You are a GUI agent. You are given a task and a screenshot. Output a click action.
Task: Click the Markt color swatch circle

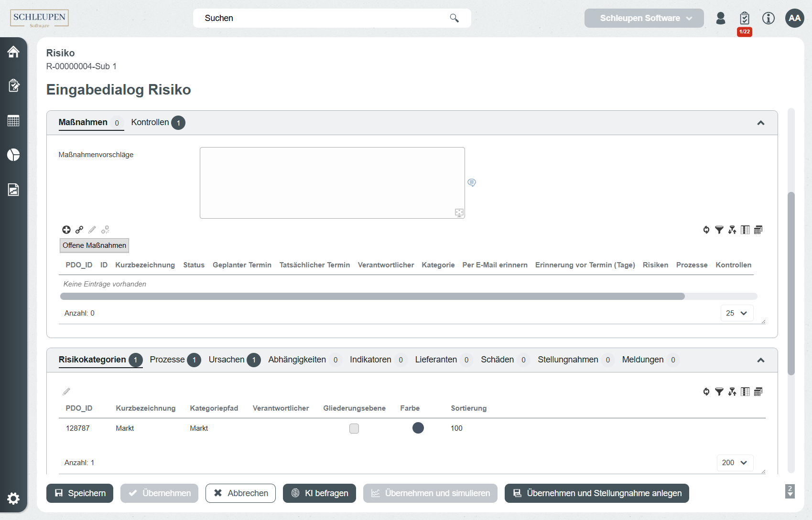pos(418,428)
